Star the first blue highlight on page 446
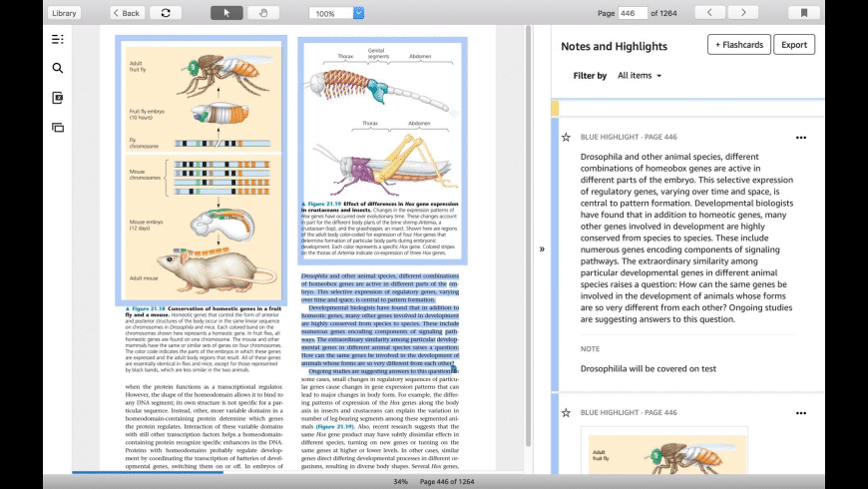This screenshot has width=868, height=489. click(x=566, y=137)
